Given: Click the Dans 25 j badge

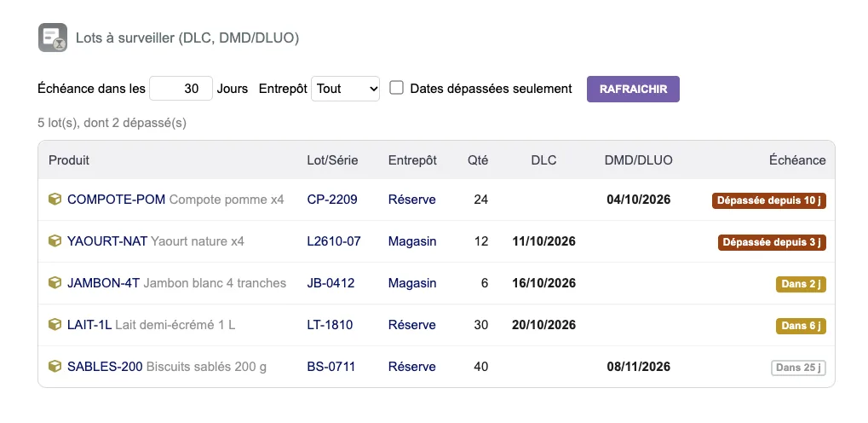Looking at the screenshot, I should coord(798,368).
